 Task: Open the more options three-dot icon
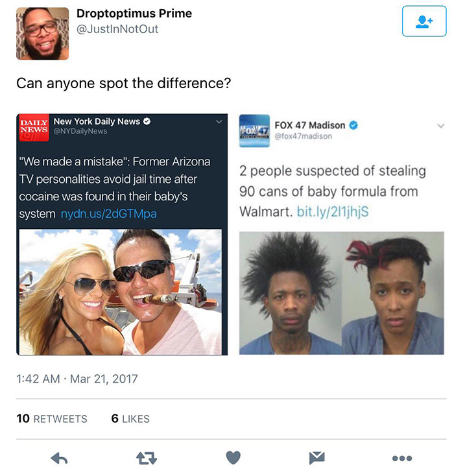401,458
